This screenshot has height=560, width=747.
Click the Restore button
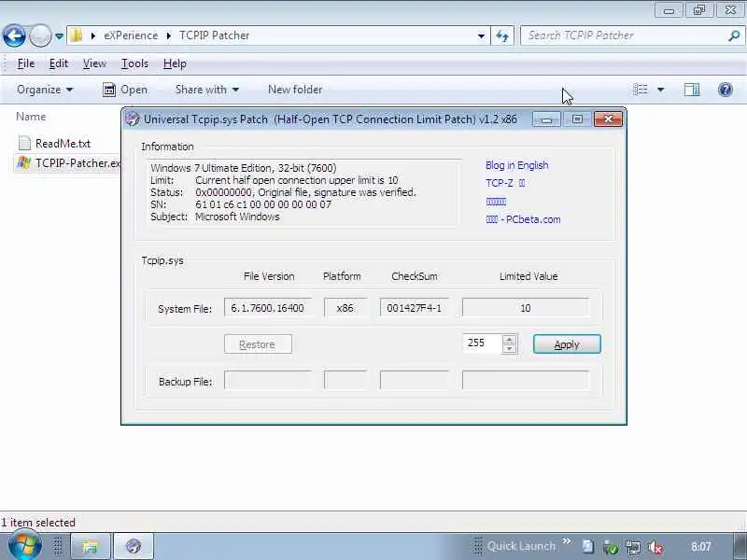258,344
